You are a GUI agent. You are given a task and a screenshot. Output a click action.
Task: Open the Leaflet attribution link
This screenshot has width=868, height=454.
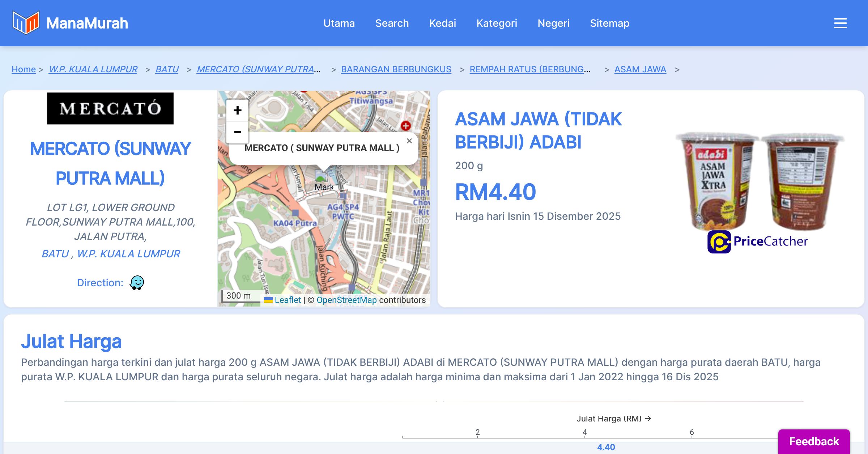[288, 300]
